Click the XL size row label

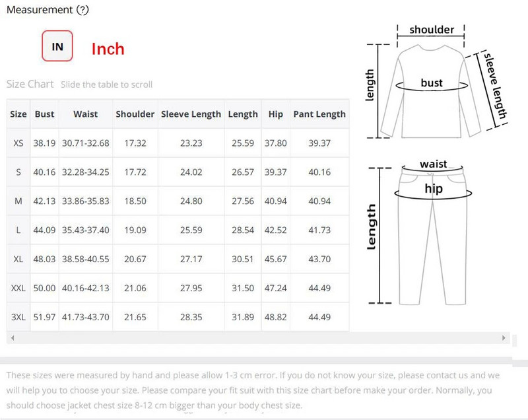[18, 260]
